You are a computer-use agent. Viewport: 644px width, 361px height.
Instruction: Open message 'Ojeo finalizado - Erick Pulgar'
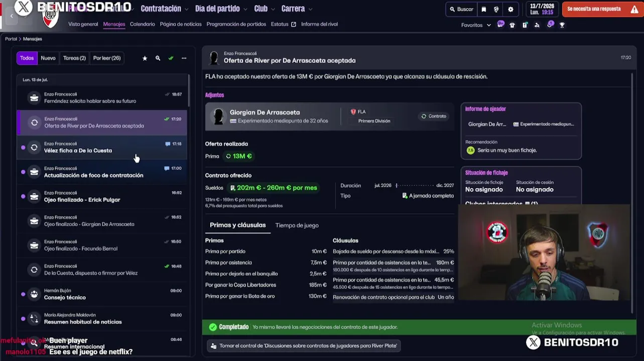click(102, 197)
